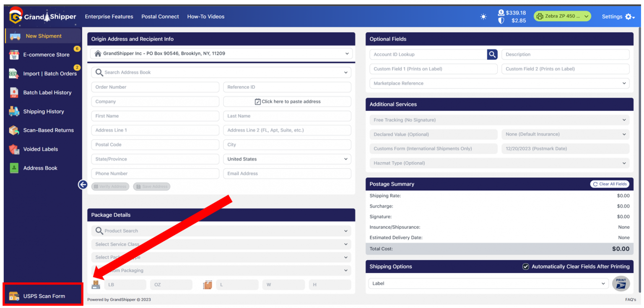Open the How-To Videos menu item
The height and width of the screenshot is (308, 644).
pos(205,17)
